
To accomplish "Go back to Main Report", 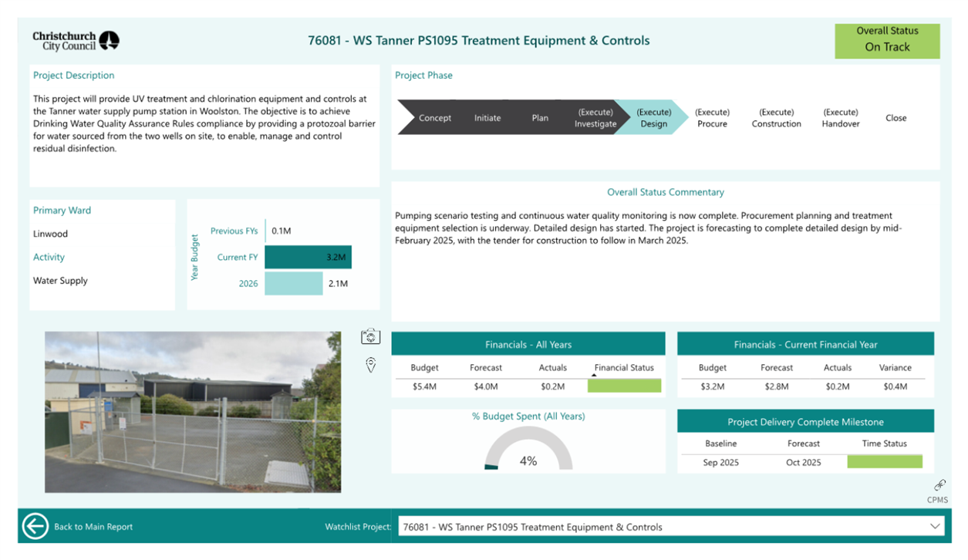I will (93, 527).
